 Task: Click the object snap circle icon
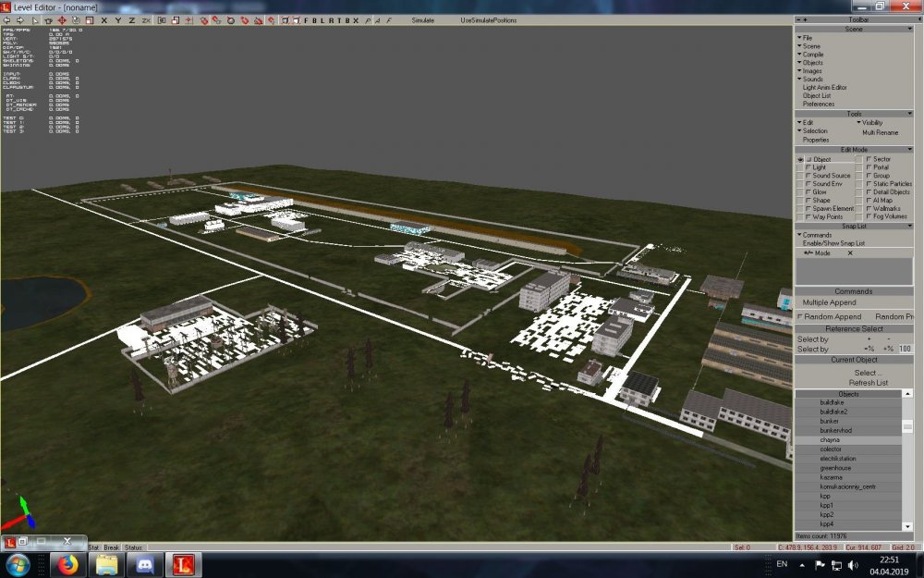(x=230, y=20)
